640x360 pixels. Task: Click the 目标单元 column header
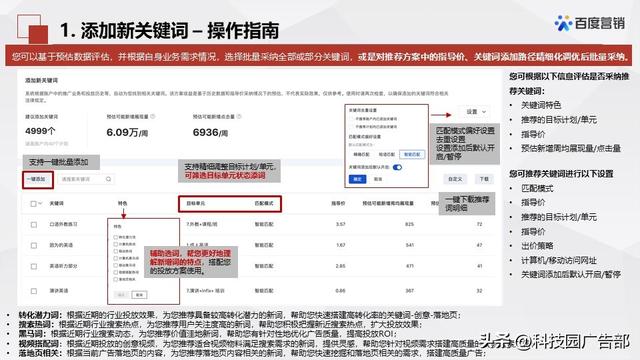point(196,203)
